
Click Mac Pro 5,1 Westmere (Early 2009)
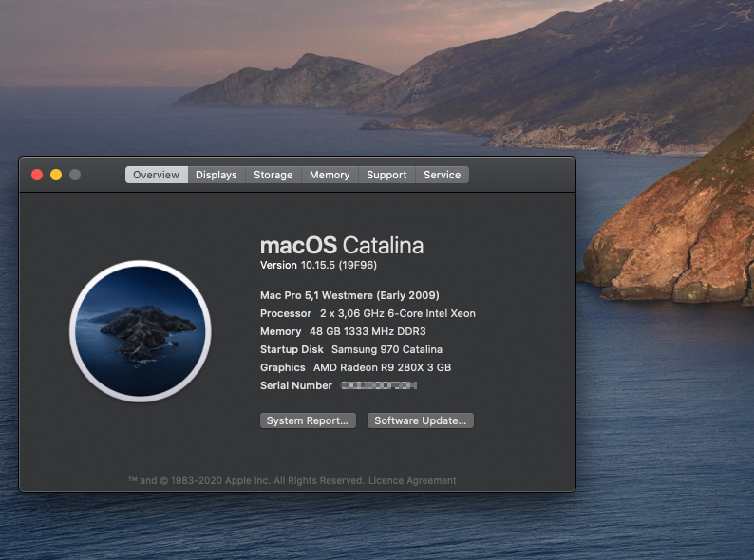click(x=349, y=295)
